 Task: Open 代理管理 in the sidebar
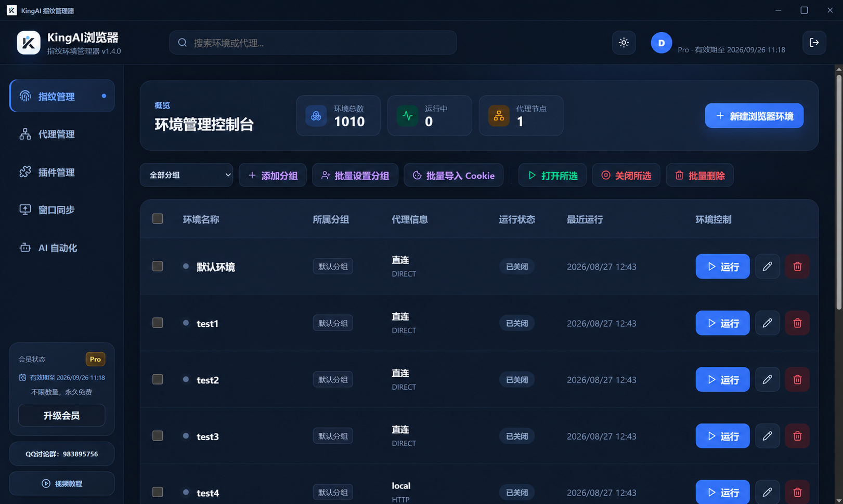tap(62, 134)
